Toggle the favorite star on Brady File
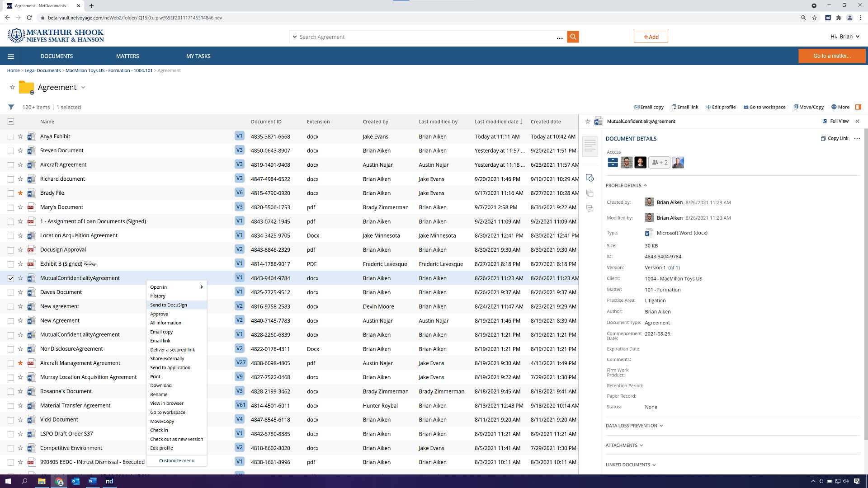 click(x=20, y=193)
